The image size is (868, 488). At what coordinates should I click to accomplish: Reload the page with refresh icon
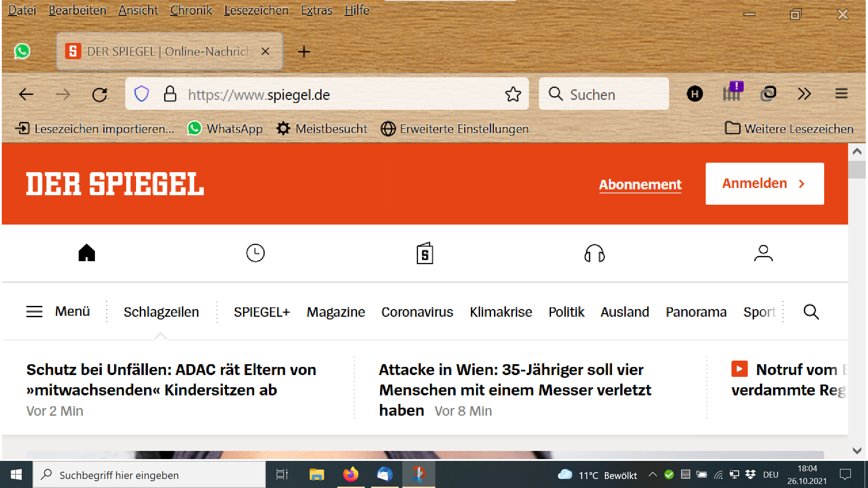(99, 94)
